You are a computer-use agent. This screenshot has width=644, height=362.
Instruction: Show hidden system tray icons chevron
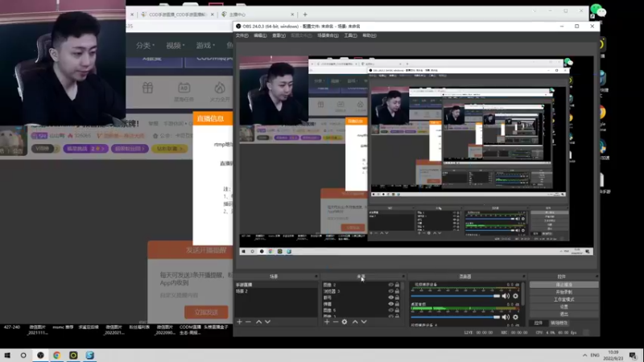pos(585,355)
